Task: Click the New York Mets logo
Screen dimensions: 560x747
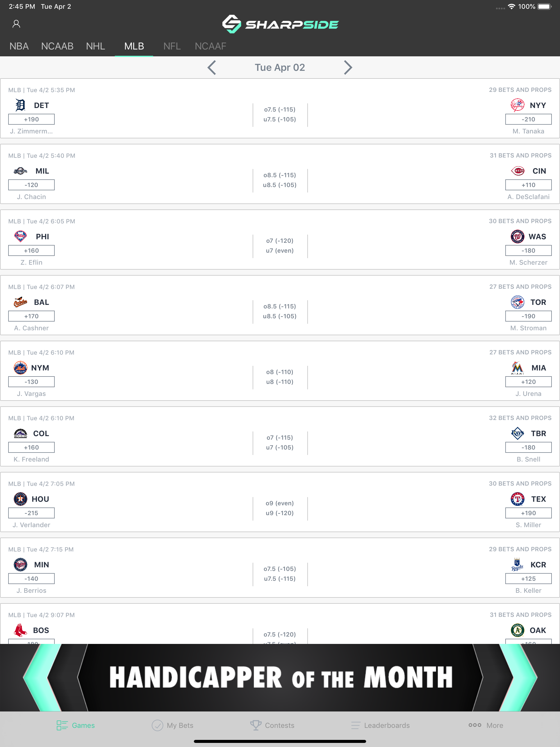Action: point(20,368)
